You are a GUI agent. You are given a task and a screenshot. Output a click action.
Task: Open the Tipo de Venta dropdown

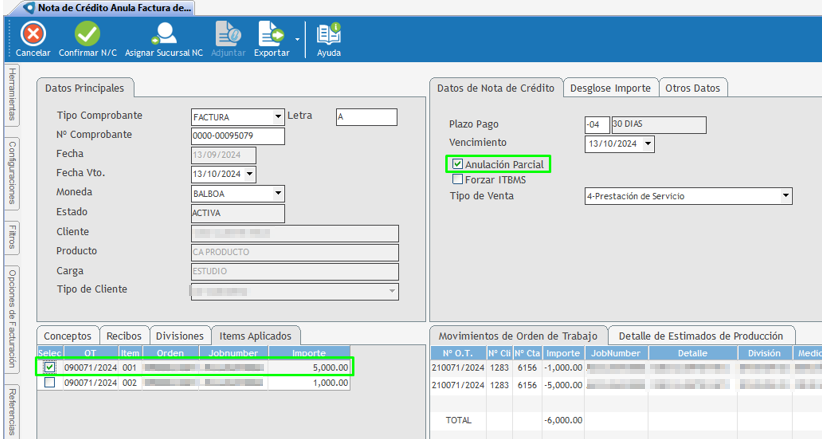pos(784,197)
